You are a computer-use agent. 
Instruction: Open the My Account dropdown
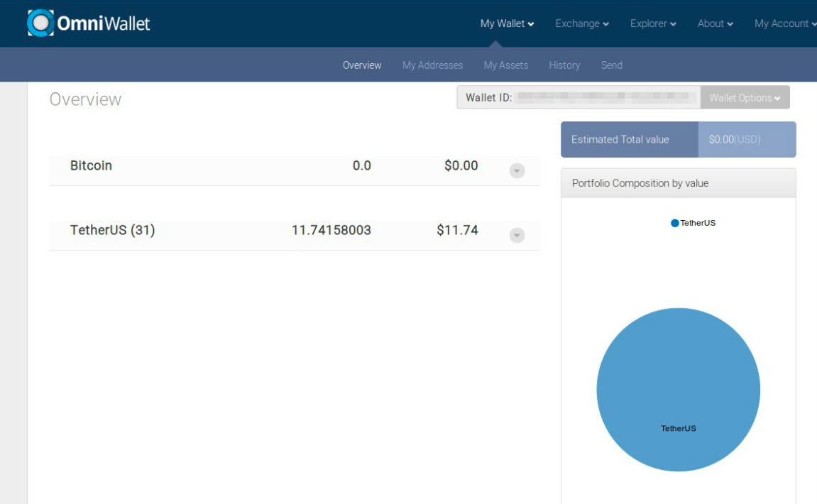(x=785, y=23)
